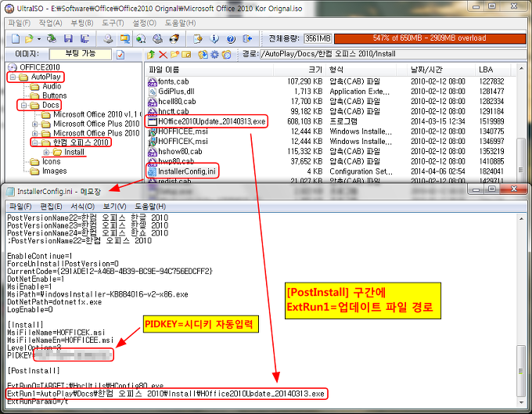This screenshot has width=532, height=414.
Task: Click the image properties checkmark icon
Action: pos(120,54)
